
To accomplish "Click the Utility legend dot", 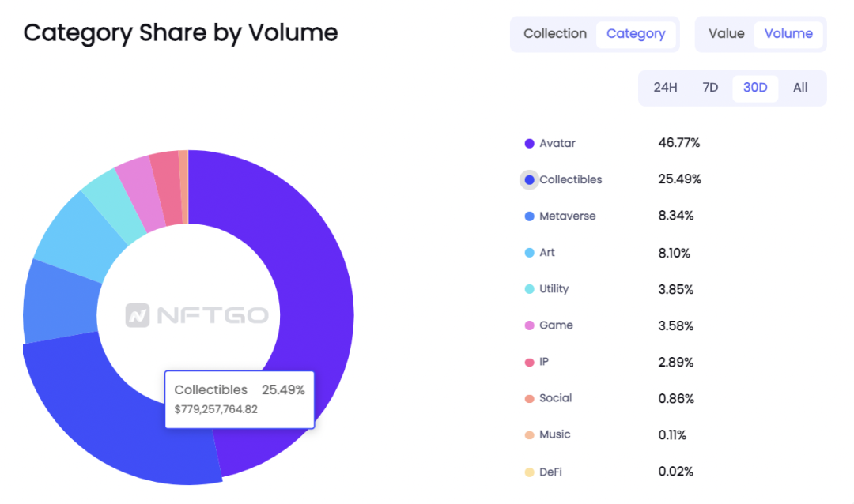I will coord(529,290).
